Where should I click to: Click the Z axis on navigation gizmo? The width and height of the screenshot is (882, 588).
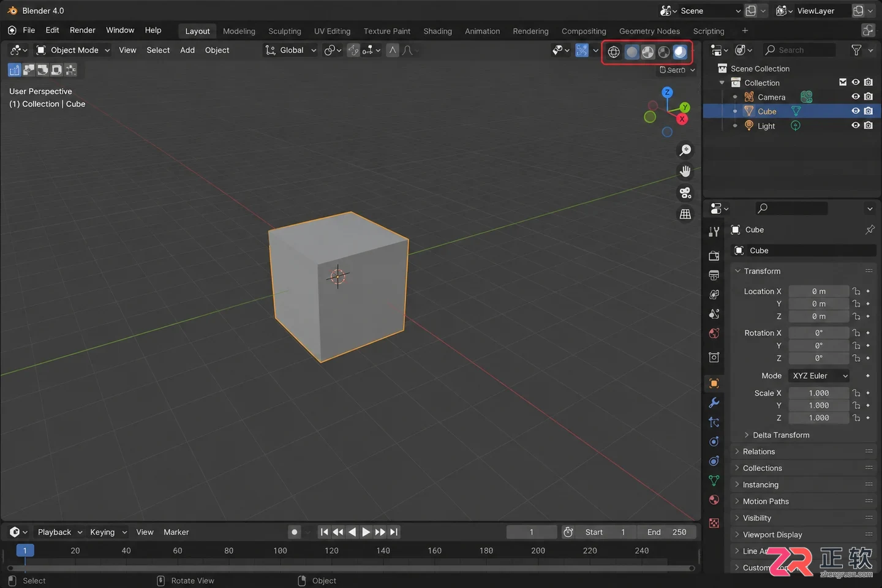point(667,92)
